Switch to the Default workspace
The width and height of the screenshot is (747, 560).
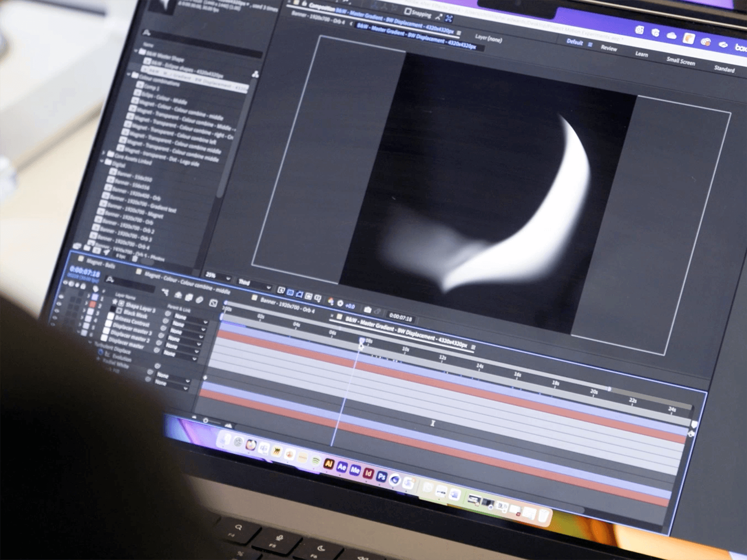[x=574, y=42]
